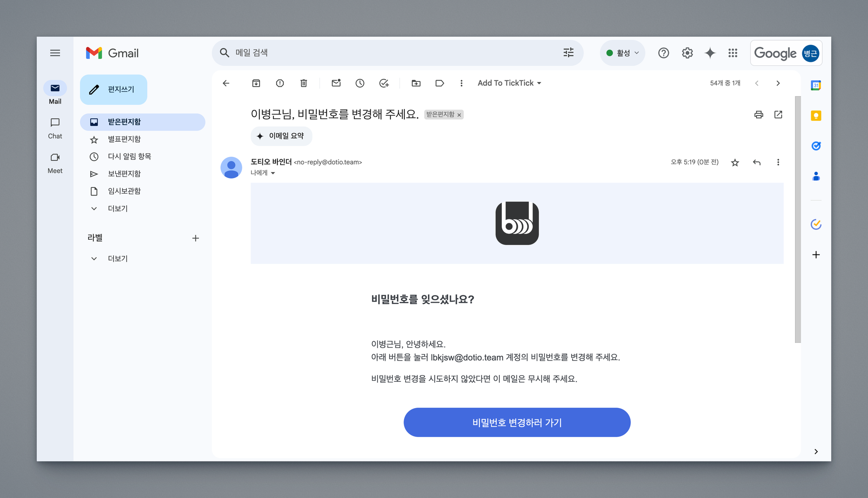Report this email as spam

click(x=280, y=83)
